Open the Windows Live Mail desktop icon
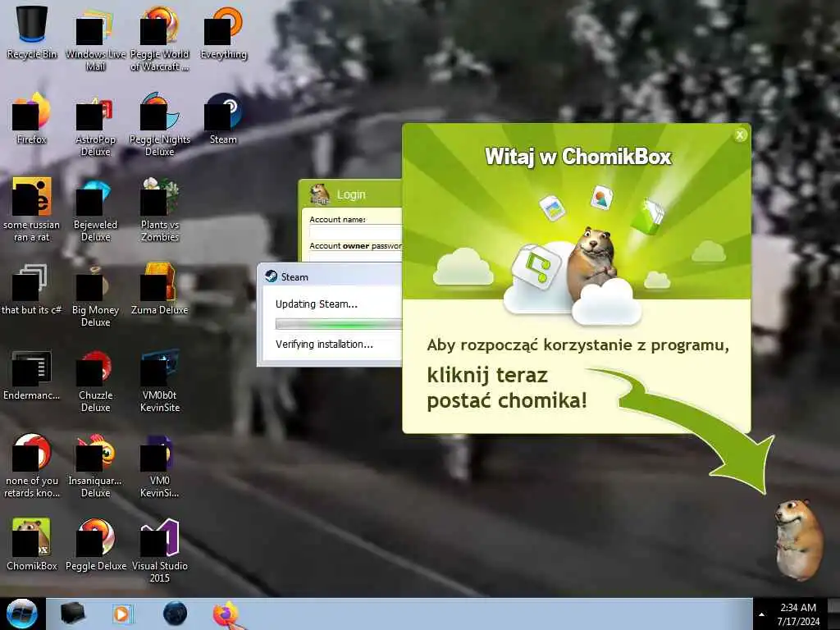The image size is (840, 630). coord(95,39)
